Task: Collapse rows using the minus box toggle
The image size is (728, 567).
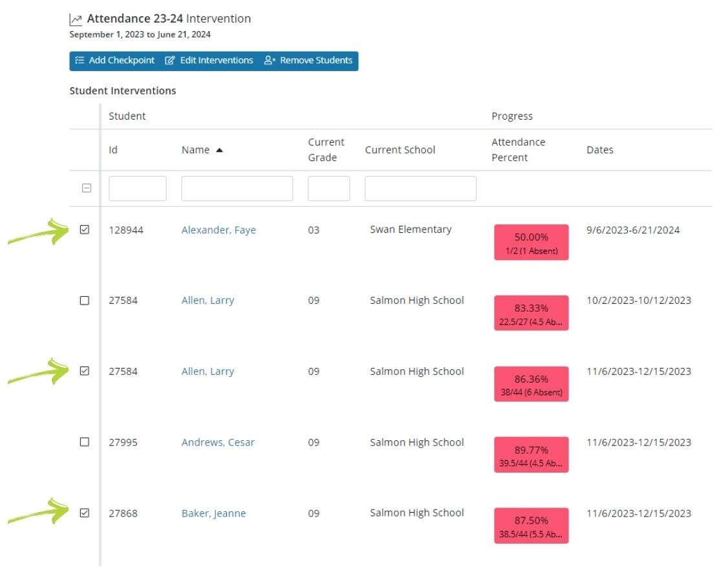Action: tap(86, 188)
